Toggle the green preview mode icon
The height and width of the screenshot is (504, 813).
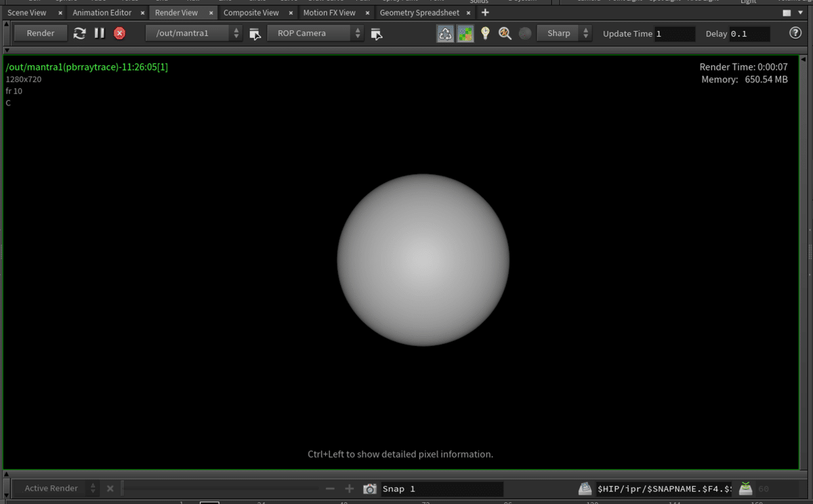click(x=465, y=33)
